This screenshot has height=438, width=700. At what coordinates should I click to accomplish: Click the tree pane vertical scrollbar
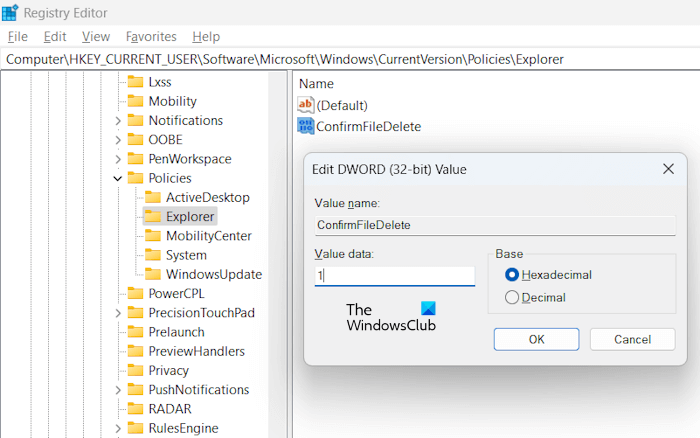pyautogui.click(x=278, y=254)
